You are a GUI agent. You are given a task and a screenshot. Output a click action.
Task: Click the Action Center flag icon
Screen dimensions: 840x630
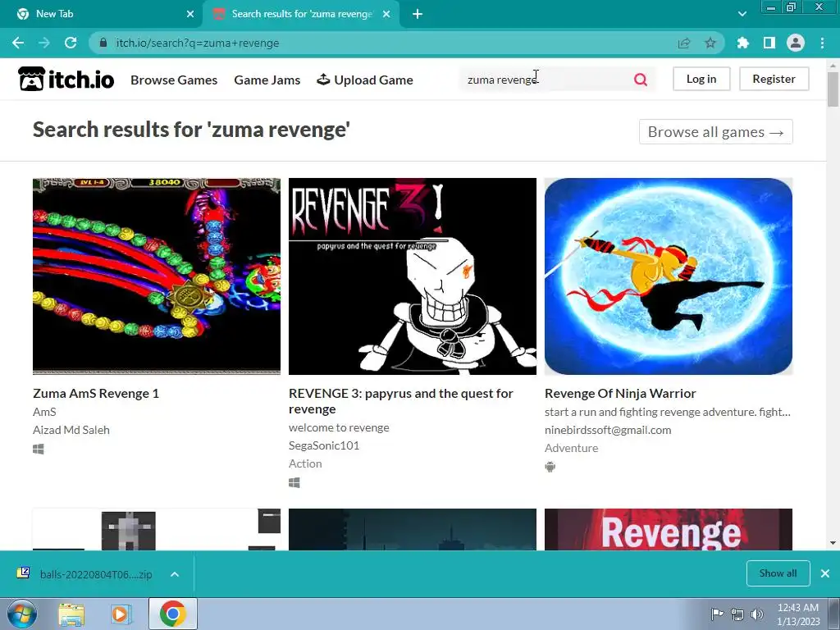click(717, 614)
